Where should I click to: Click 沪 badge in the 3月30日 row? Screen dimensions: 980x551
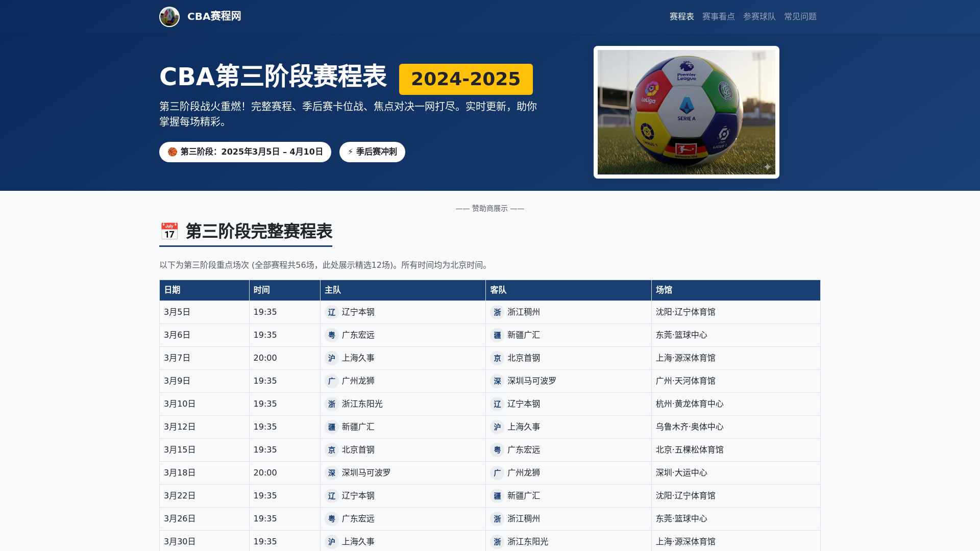[332, 542]
